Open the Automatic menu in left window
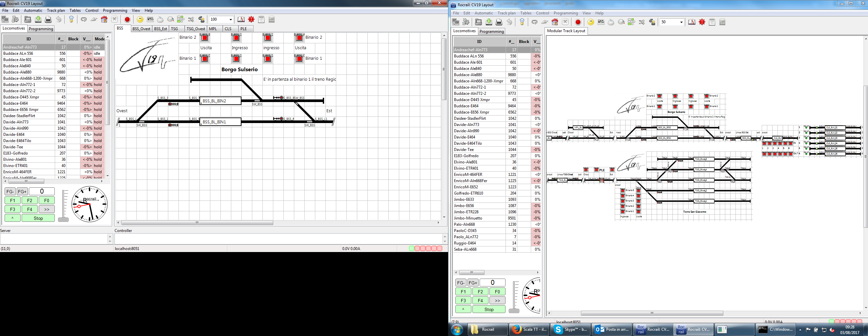Image resolution: width=868 pixels, height=336 pixels. click(x=33, y=10)
